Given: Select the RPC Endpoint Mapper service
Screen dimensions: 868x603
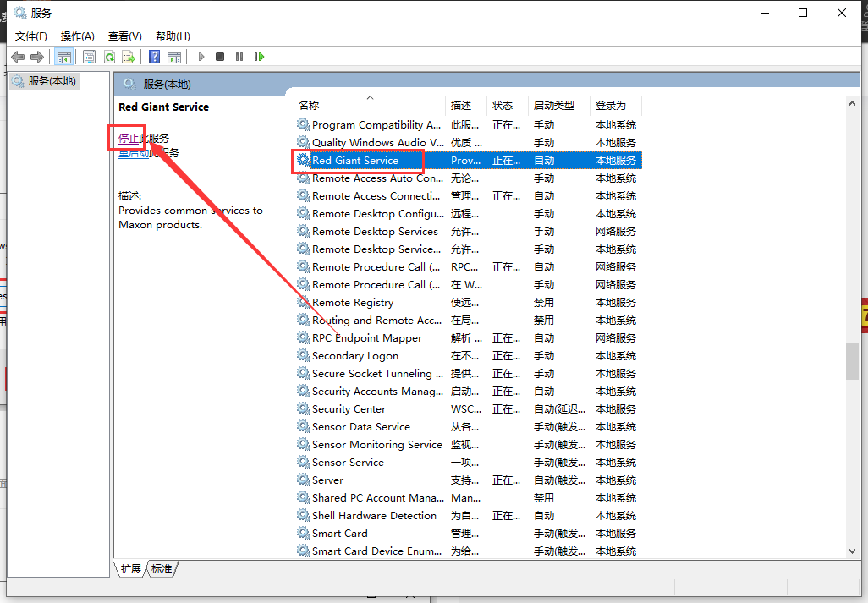Looking at the screenshot, I should tap(468, 338).
